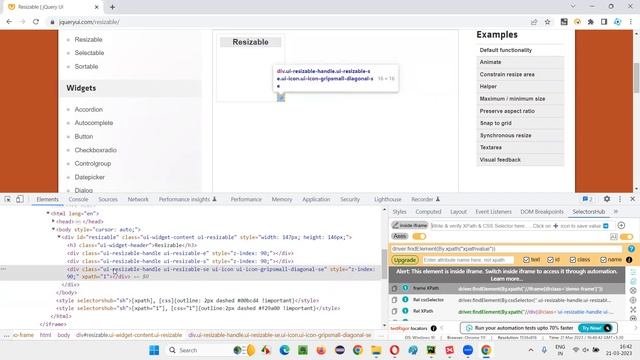The width and height of the screenshot is (640, 360).
Task: Open File Explorer from taskbar
Action: point(376,350)
